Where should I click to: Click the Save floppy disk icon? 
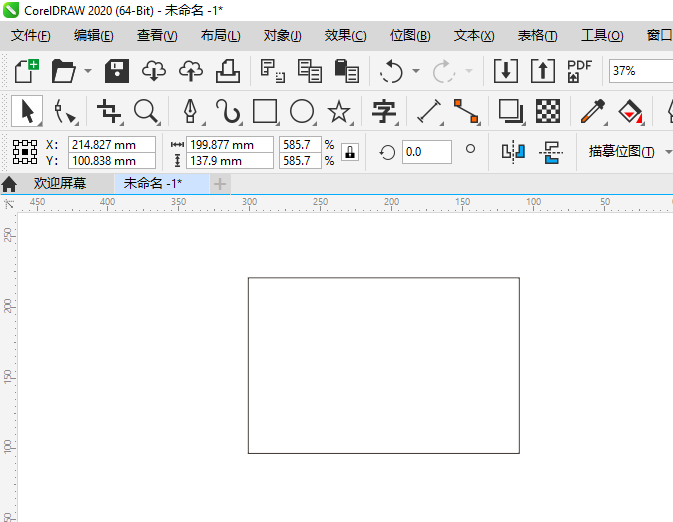tap(118, 71)
